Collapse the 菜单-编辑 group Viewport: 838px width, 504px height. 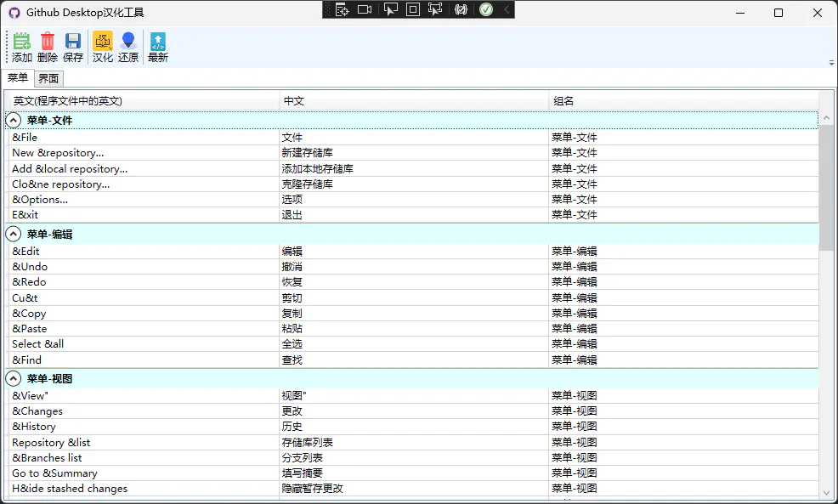click(x=13, y=234)
